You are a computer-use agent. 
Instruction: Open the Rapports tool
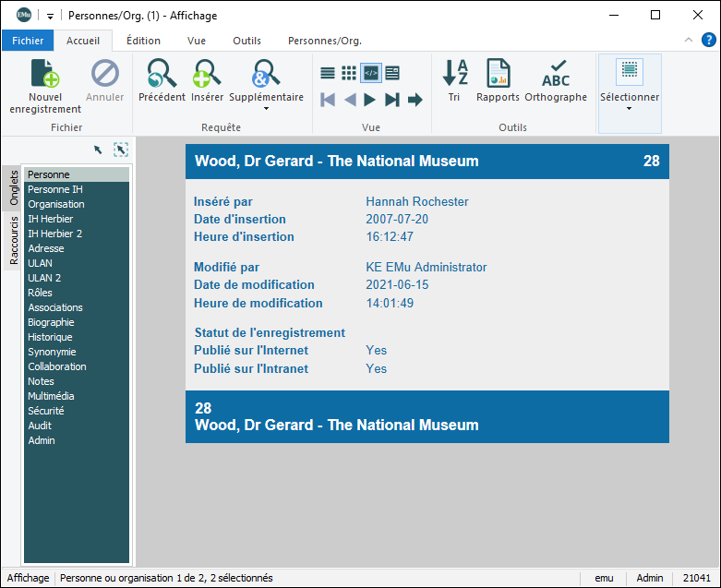pyautogui.click(x=498, y=74)
